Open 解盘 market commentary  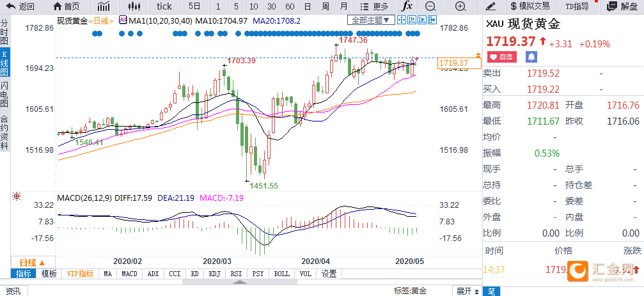pyautogui.click(x=624, y=6)
